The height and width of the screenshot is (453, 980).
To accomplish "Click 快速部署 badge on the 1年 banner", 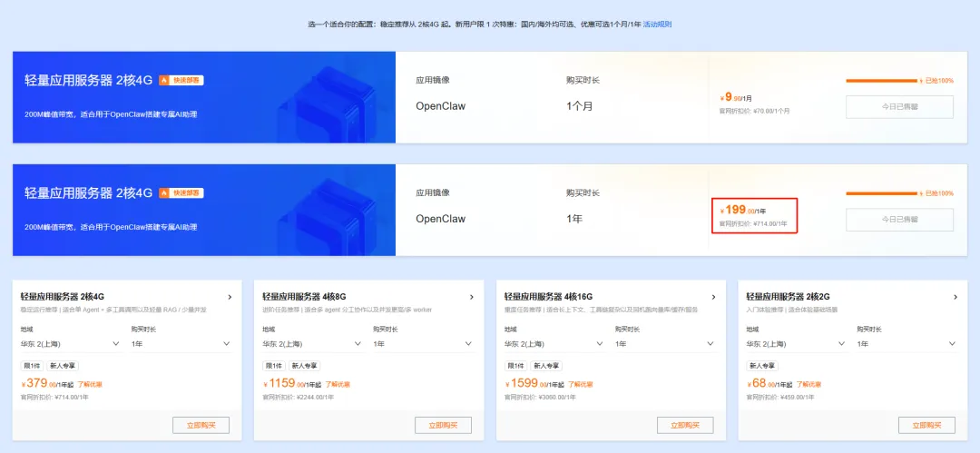I will click(181, 192).
